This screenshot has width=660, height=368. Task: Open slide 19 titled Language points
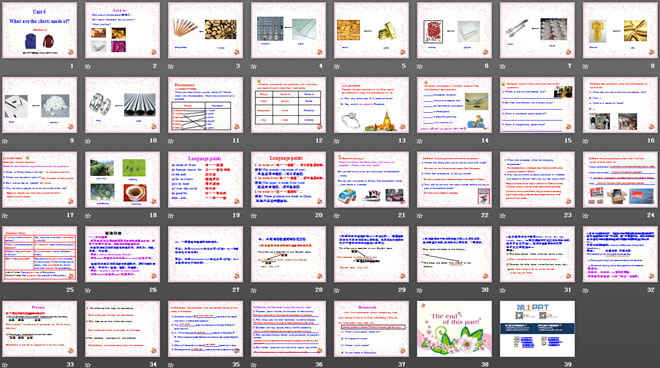[x=205, y=179]
